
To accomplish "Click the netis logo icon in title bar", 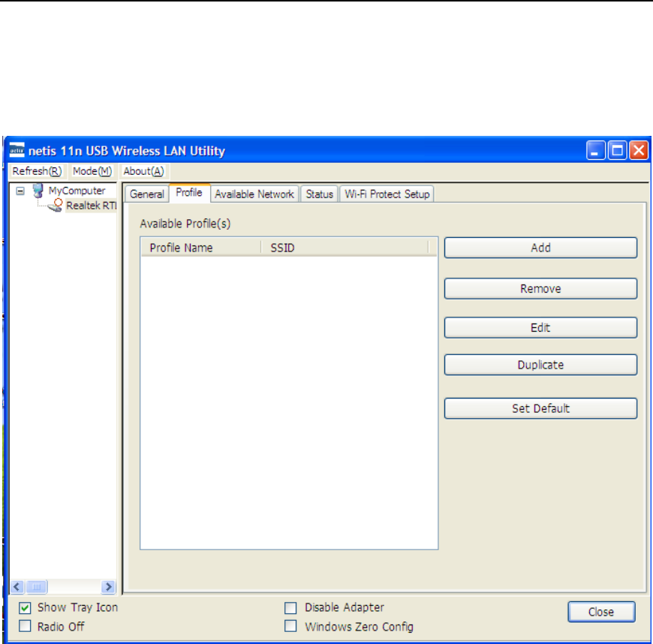I will [17, 150].
